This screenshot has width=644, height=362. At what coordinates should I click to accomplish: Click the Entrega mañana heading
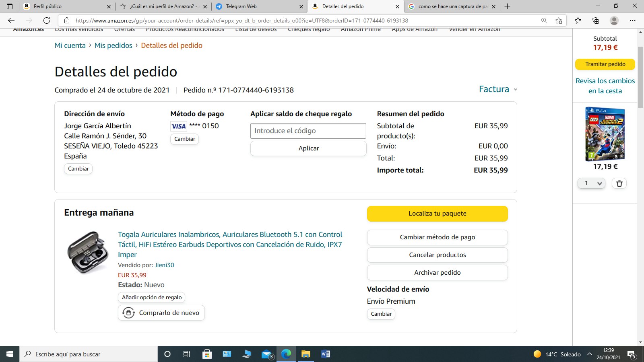click(x=99, y=213)
